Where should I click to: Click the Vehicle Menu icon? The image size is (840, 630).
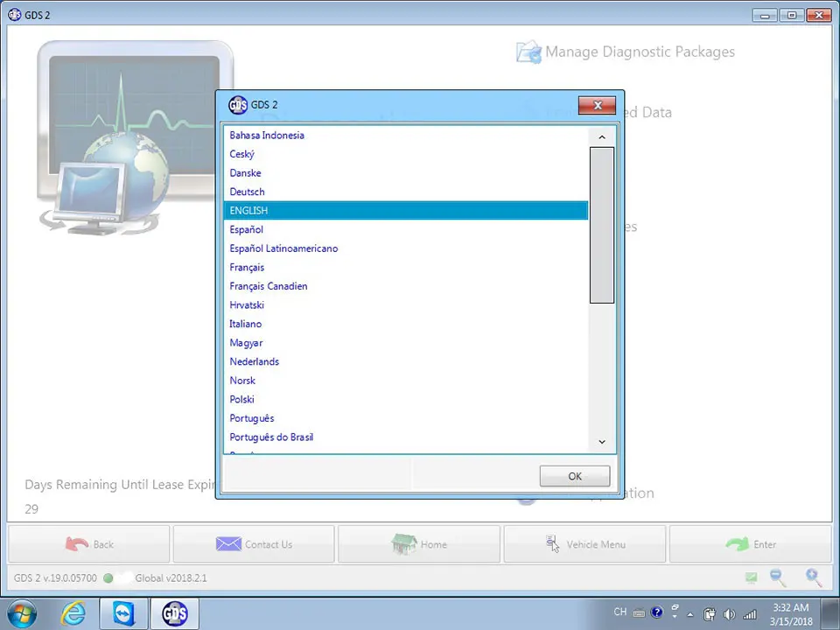point(552,543)
